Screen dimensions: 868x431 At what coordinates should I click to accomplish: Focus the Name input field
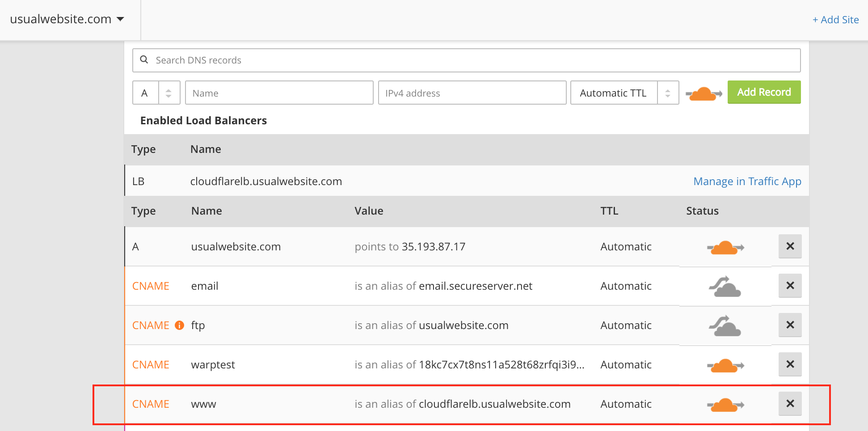coord(279,93)
